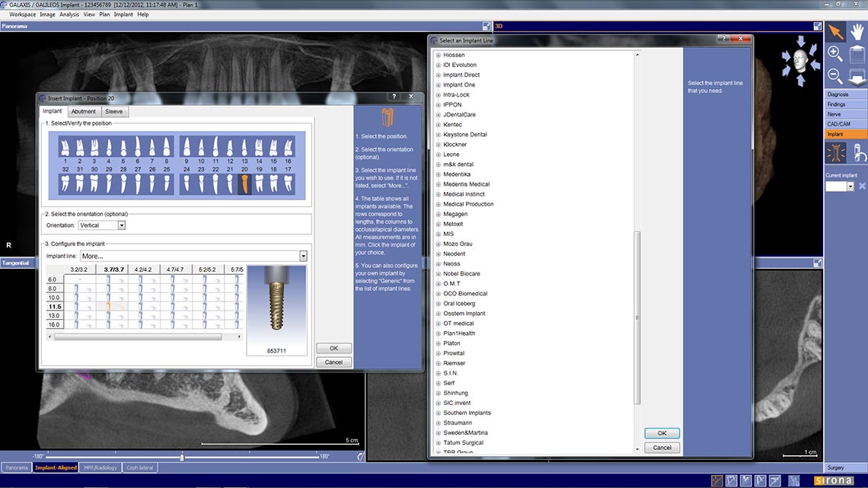Select the 13.0 length row header
This screenshot has height=488, width=868.
(x=55, y=315)
